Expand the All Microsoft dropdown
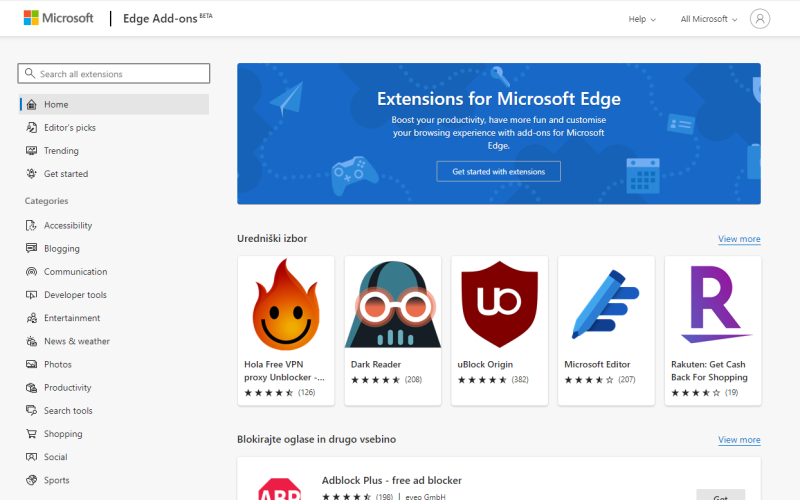The height and width of the screenshot is (500, 800). point(709,19)
